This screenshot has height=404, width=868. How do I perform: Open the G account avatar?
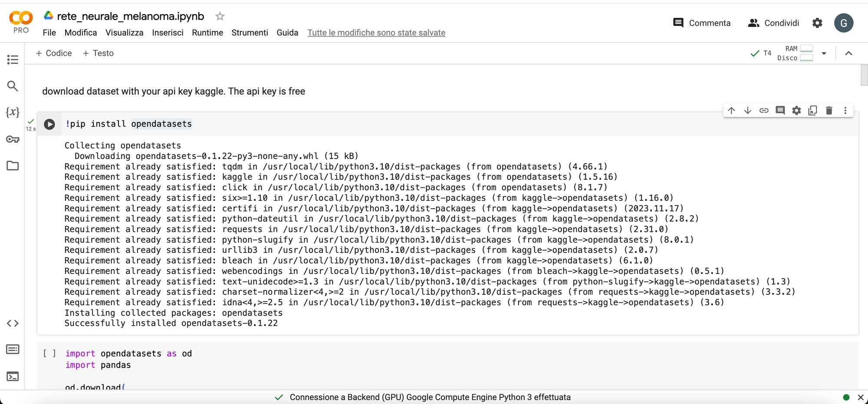coord(844,23)
